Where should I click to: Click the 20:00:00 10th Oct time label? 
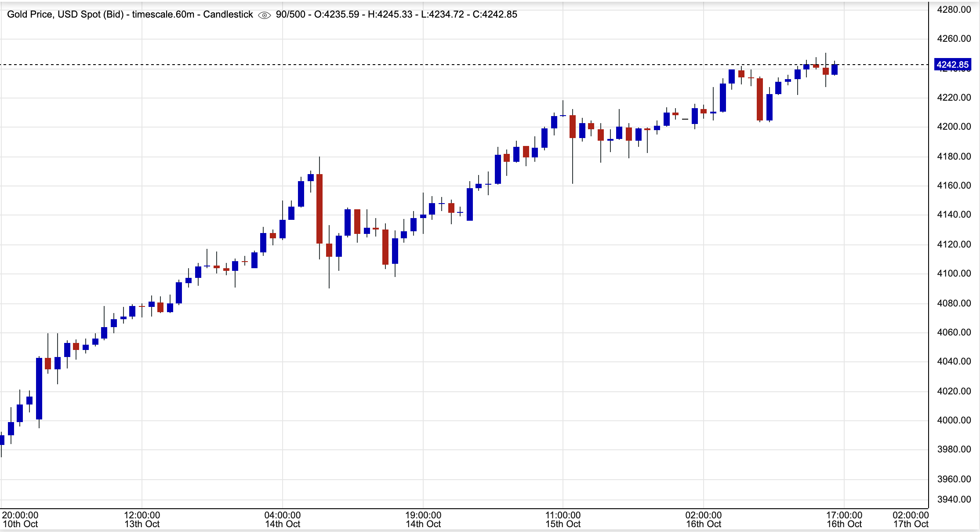tap(20, 519)
